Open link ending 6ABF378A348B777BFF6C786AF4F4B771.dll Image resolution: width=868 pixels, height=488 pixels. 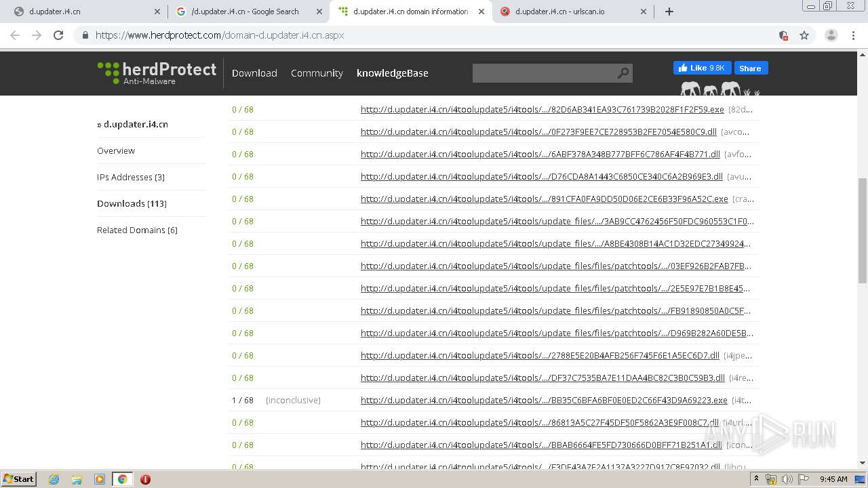[540, 154]
